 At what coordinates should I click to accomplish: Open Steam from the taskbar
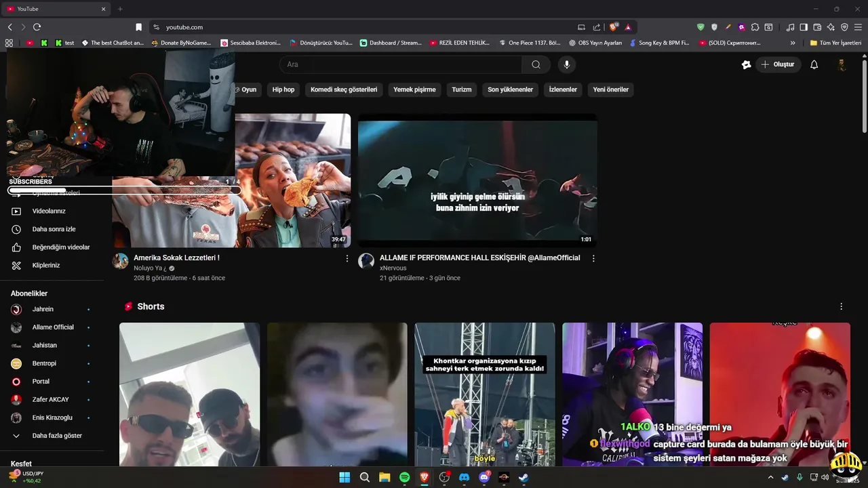524,477
